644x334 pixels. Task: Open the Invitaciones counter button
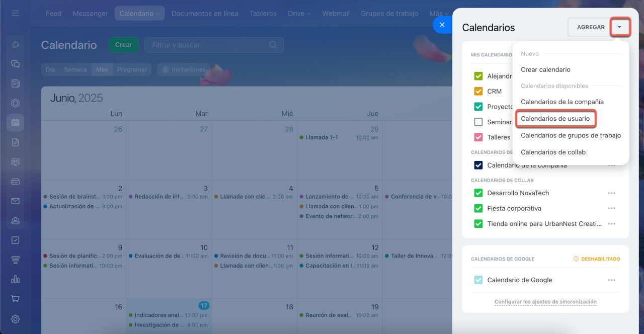[x=184, y=69]
